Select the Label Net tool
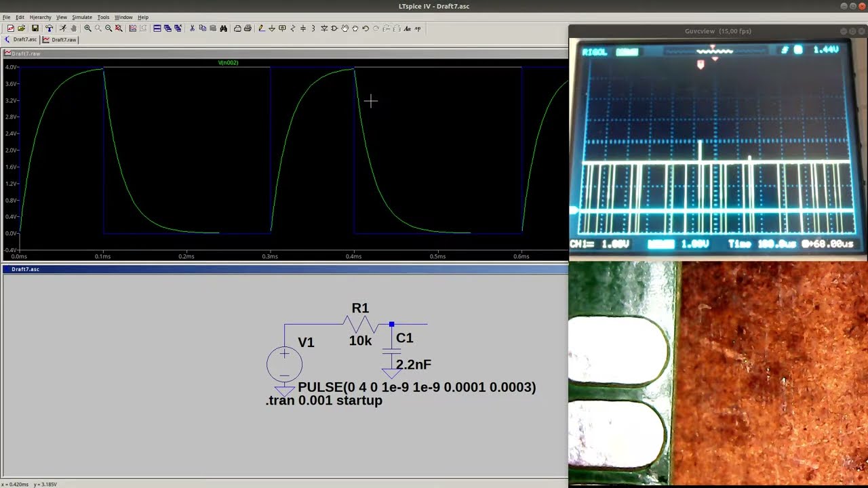The height and width of the screenshot is (488, 868). [282, 28]
